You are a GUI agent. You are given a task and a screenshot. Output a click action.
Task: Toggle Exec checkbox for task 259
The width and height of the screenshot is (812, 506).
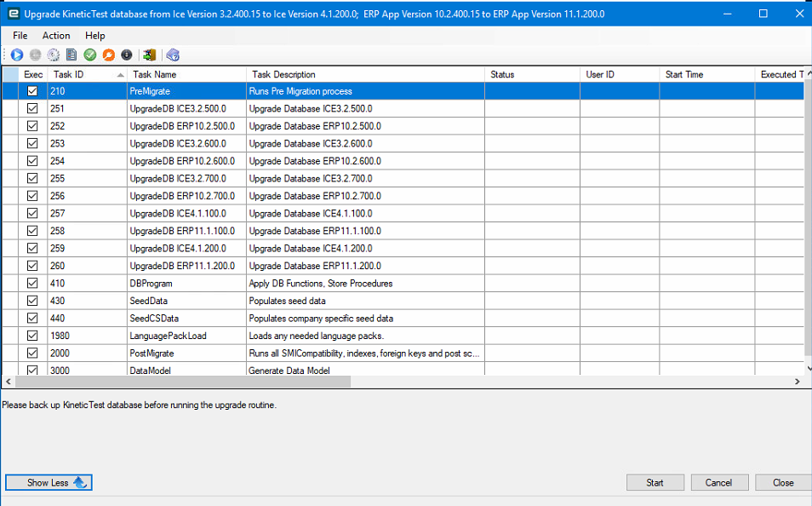(32, 249)
